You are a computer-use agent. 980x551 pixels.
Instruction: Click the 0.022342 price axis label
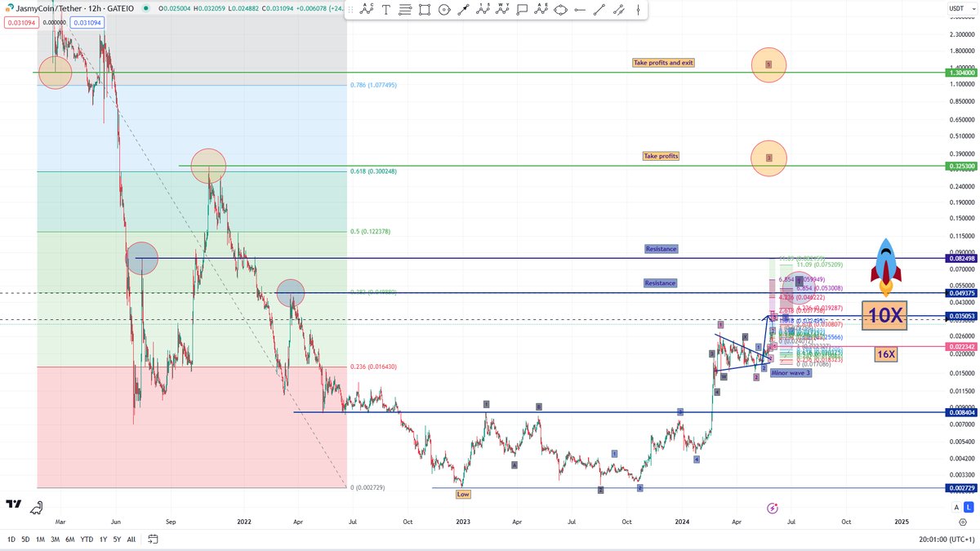point(961,347)
